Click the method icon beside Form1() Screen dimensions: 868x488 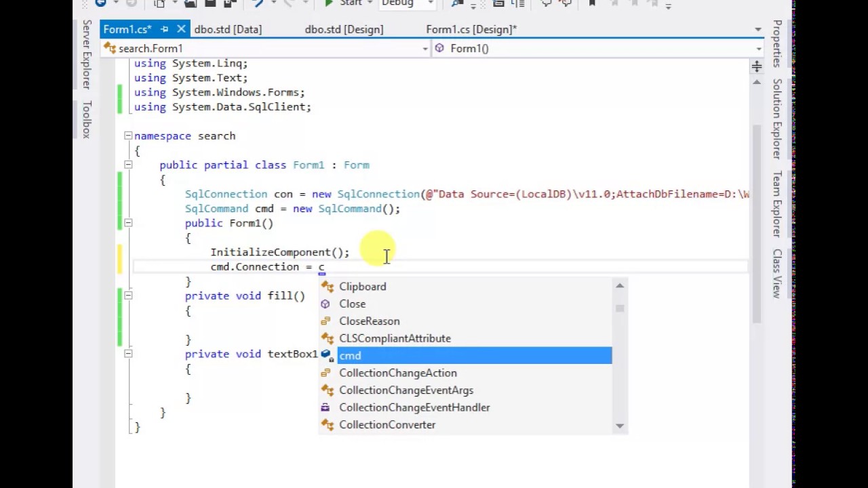[x=439, y=48]
